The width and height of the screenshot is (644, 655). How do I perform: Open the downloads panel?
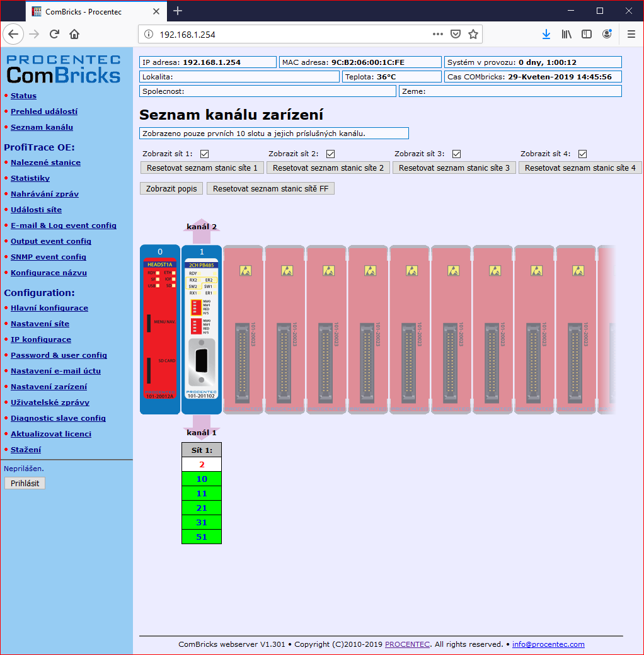tap(546, 34)
